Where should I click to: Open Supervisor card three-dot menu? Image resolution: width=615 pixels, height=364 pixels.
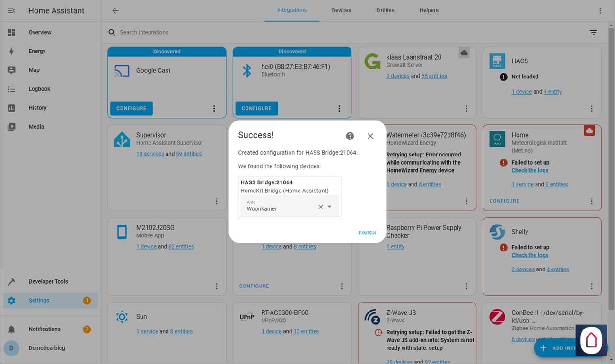click(x=216, y=201)
